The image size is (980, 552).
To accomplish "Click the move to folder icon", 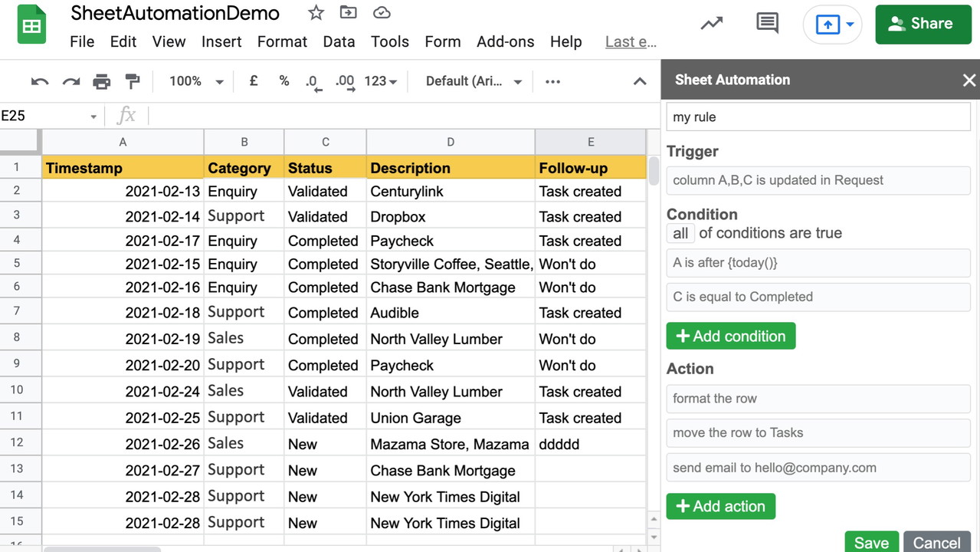I will (x=349, y=13).
